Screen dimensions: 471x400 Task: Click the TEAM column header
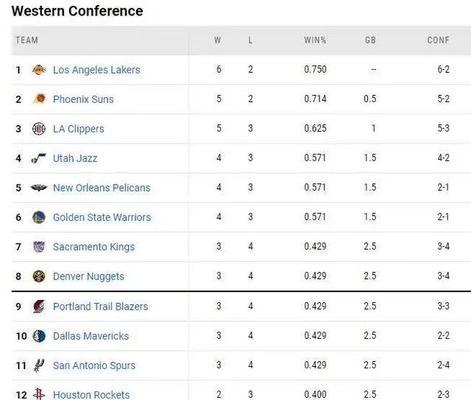tap(27, 40)
